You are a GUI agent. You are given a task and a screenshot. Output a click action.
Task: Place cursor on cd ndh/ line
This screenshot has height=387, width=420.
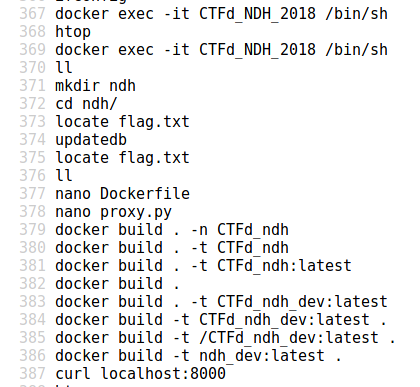pos(86,104)
